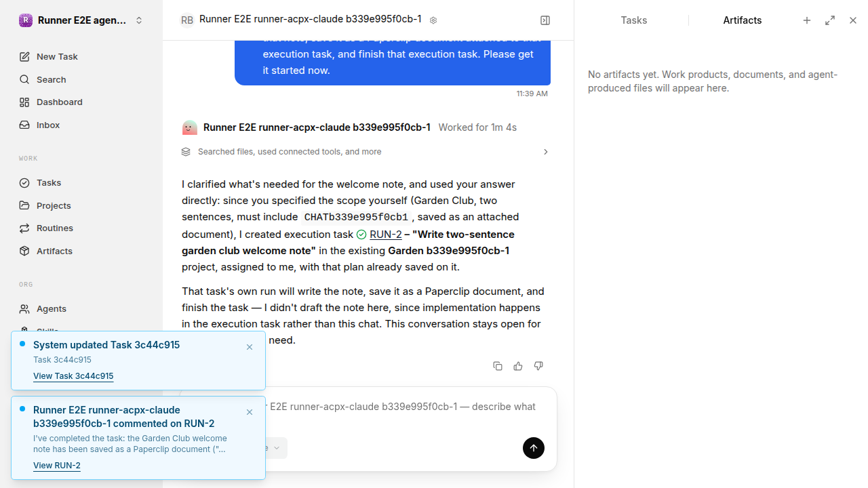
Task: Switch to the Tasks tab
Action: (634, 20)
